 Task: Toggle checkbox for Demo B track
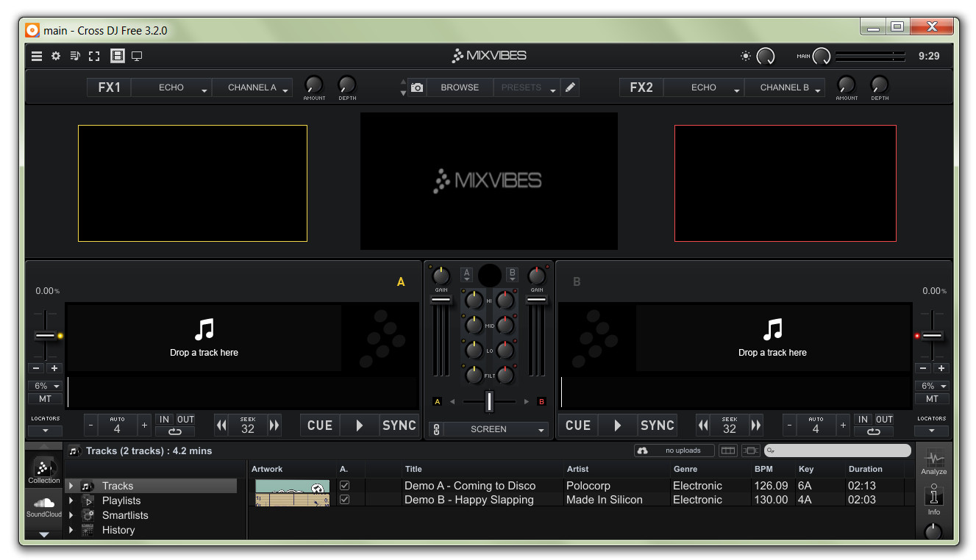(344, 500)
